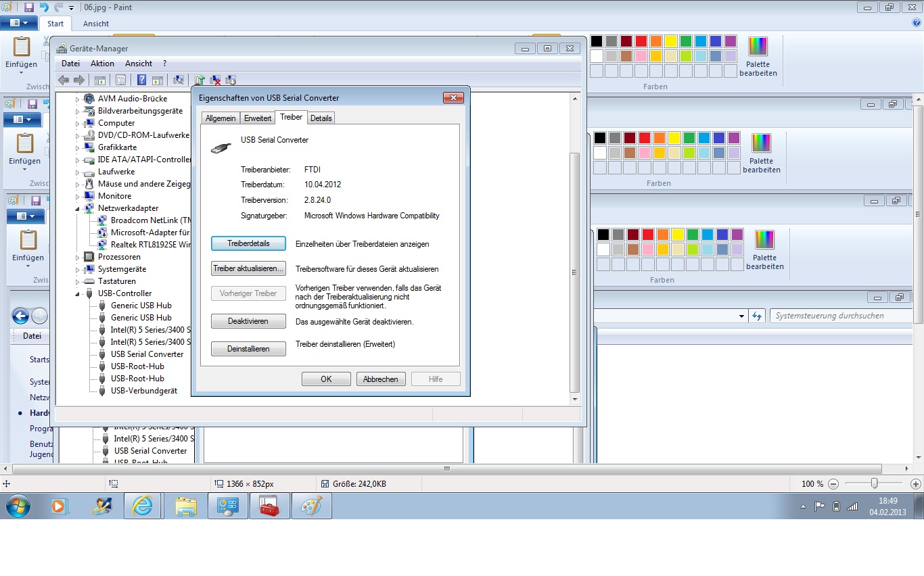
Task: Switch to the Erweitert tab
Action: 258,118
